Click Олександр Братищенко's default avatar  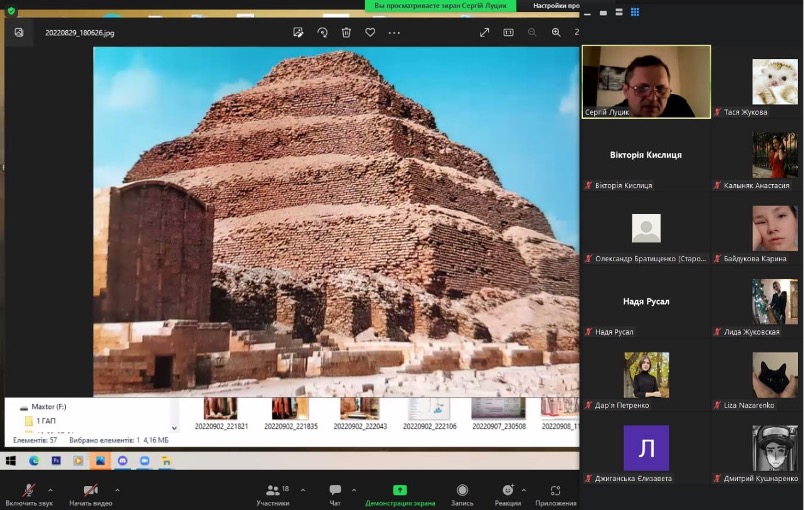click(646, 228)
